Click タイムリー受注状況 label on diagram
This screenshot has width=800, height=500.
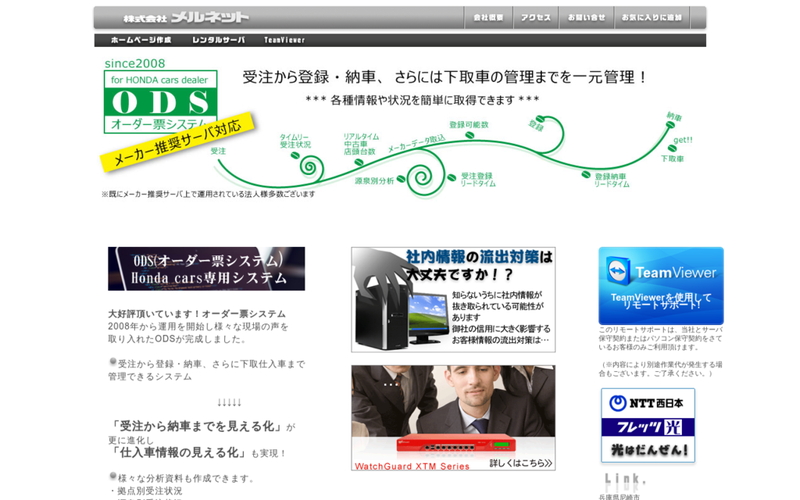[x=295, y=141]
